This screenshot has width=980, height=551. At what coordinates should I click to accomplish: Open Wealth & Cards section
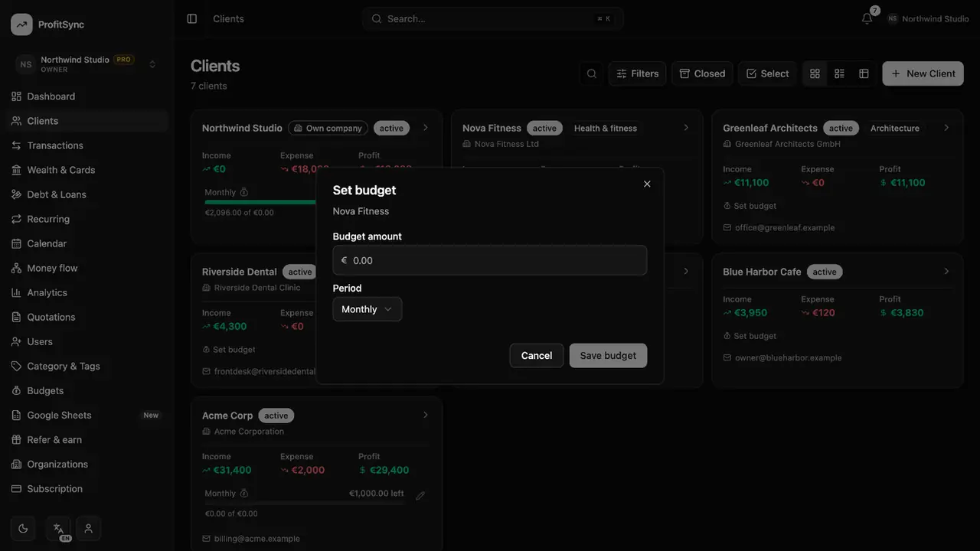pyautogui.click(x=87, y=170)
